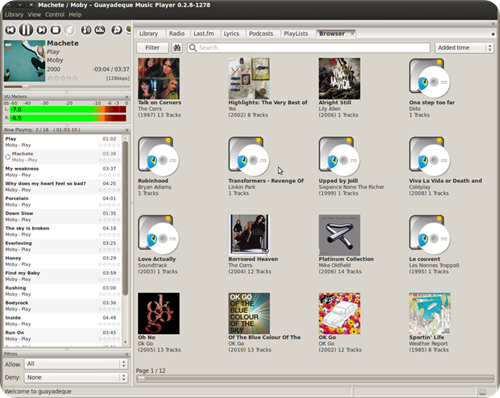This screenshot has width=500, height=398.
Task: Open the Control menu
Action: (55, 15)
